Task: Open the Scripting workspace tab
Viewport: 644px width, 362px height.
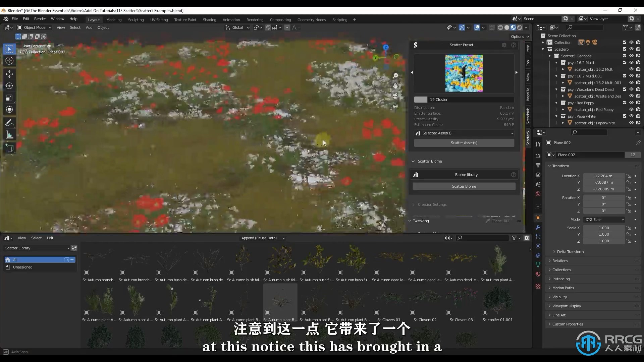Action: [x=340, y=19]
